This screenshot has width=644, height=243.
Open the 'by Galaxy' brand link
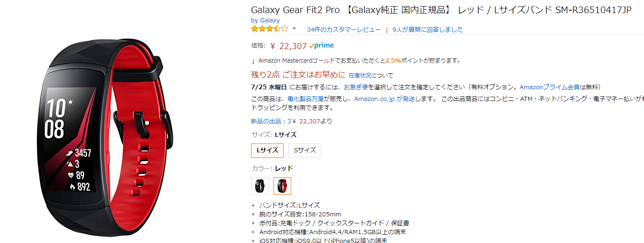[265, 21]
